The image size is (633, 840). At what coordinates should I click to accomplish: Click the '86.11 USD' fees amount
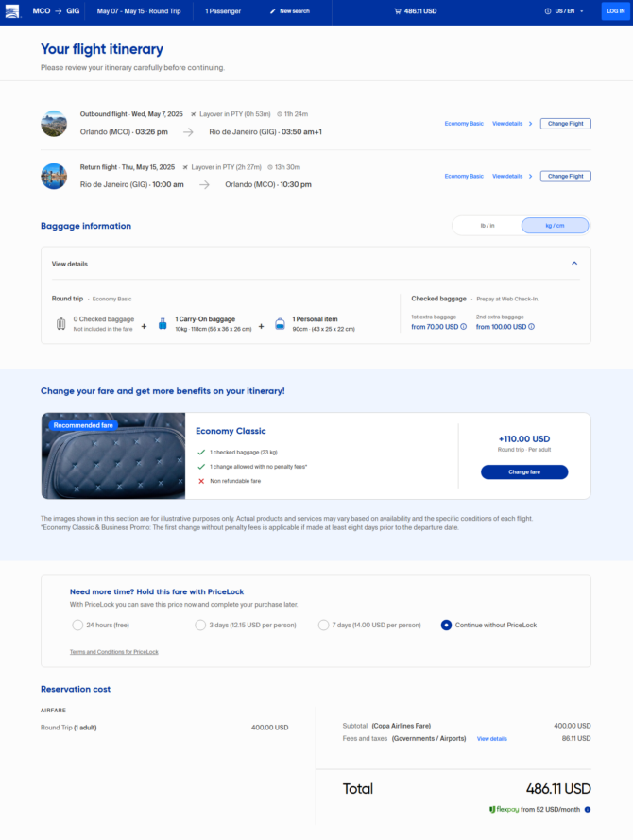click(x=576, y=738)
